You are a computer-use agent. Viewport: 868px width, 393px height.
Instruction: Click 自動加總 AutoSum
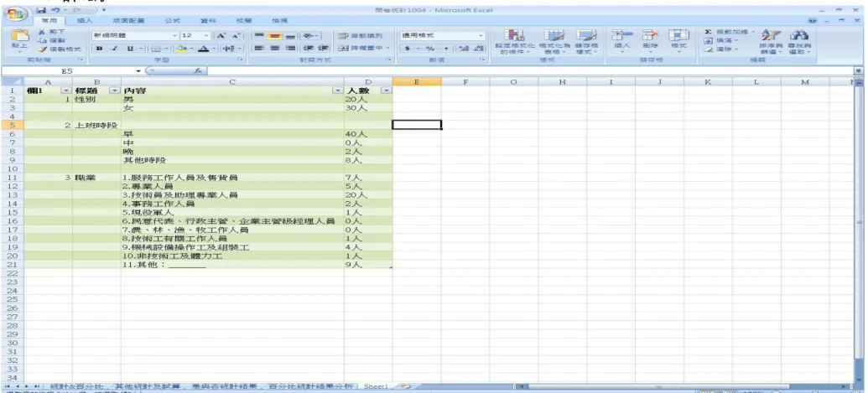(727, 33)
